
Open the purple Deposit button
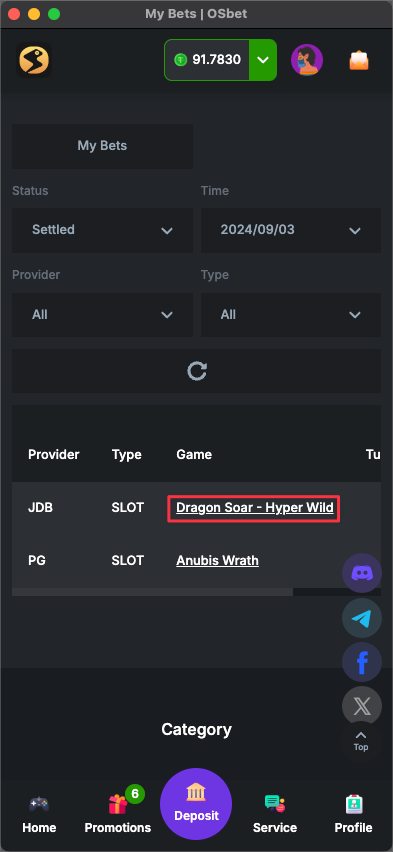(196, 804)
